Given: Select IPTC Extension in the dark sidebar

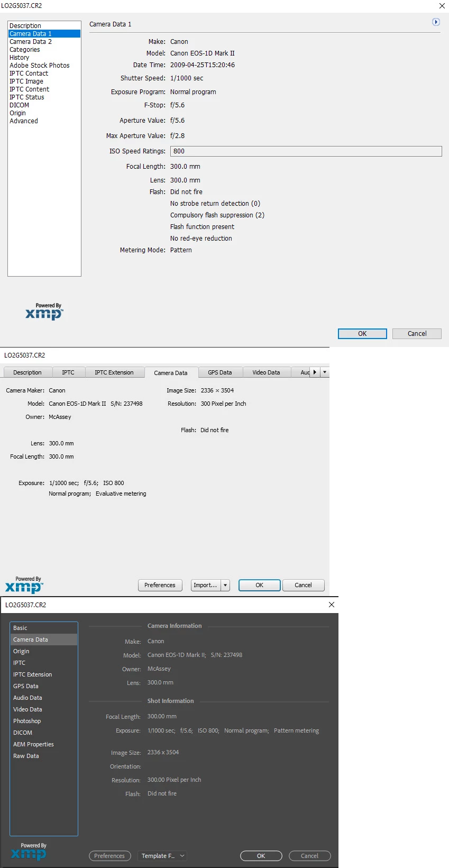Looking at the screenshot, I should [44, 674].
